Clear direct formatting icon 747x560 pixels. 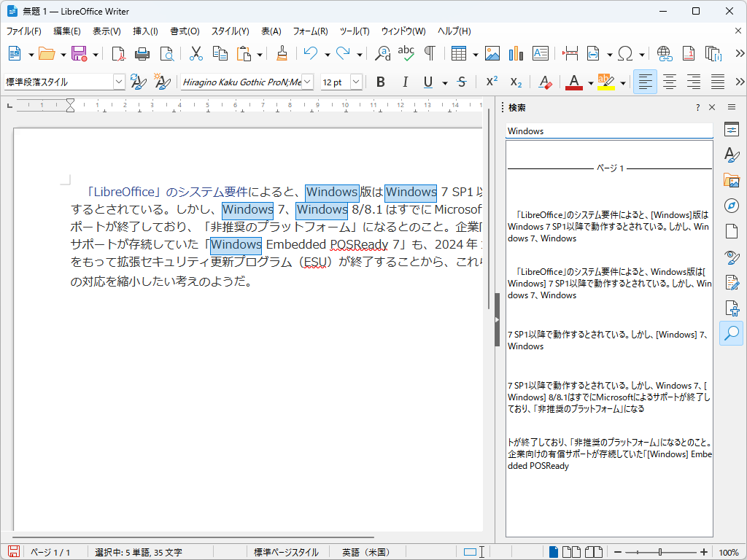545,82
